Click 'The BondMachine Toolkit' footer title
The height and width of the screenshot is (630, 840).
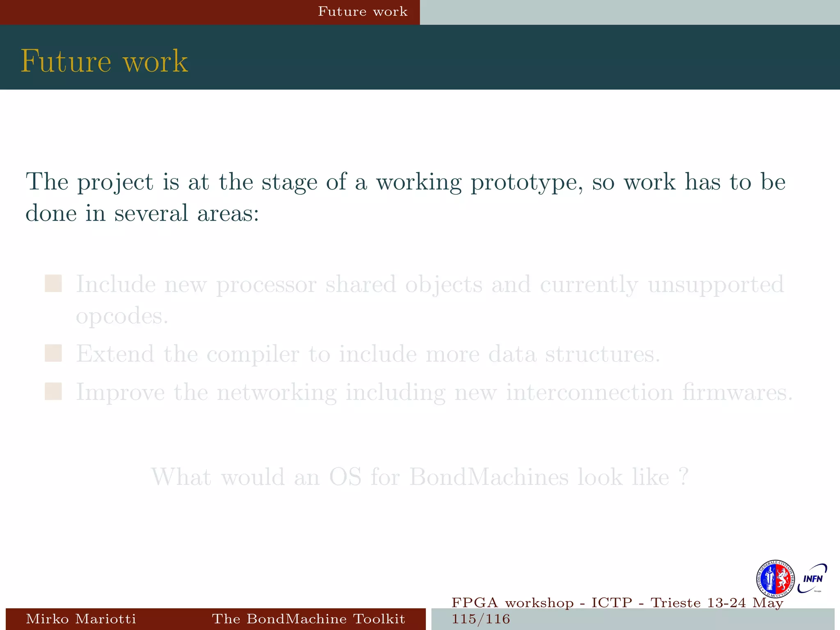tap(308, 619)
